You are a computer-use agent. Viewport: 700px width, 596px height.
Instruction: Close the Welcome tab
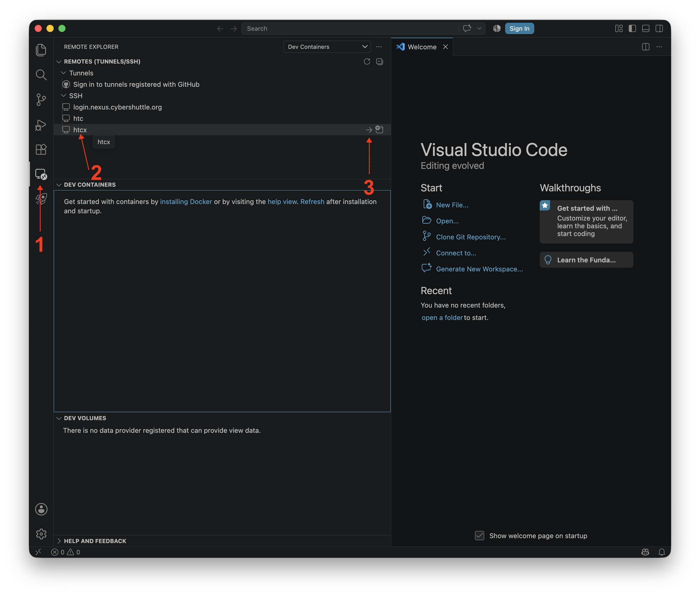[446, 47]
